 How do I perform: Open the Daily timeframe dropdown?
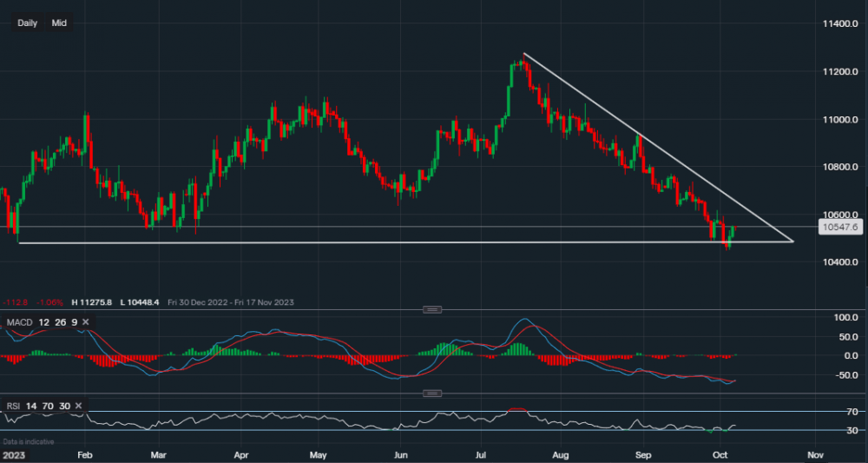point(28,23)
